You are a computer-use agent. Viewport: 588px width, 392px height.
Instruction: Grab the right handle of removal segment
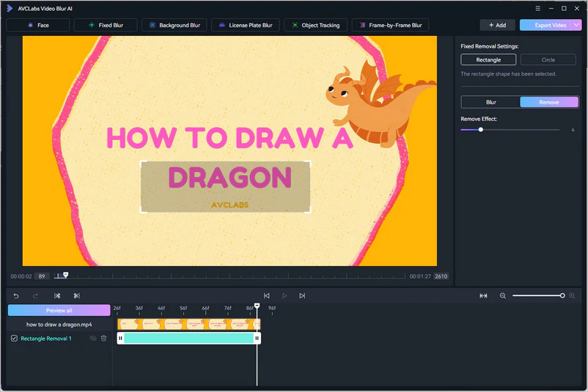pos(257,338)
